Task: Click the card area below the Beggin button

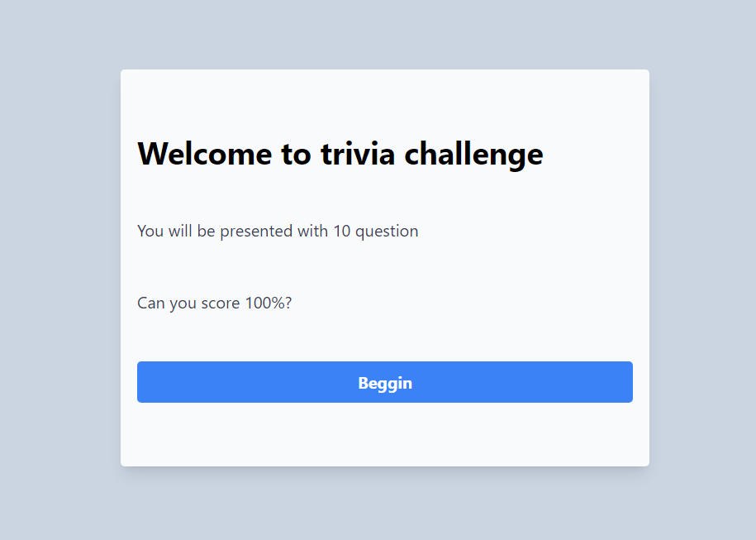Action: pyautogui.click(x=384, y=434)
